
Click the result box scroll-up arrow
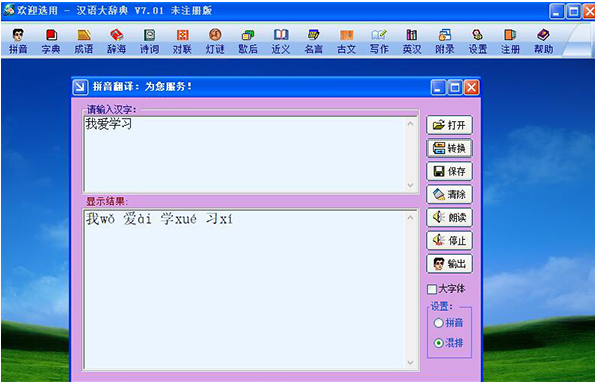[x=410, y=218]
